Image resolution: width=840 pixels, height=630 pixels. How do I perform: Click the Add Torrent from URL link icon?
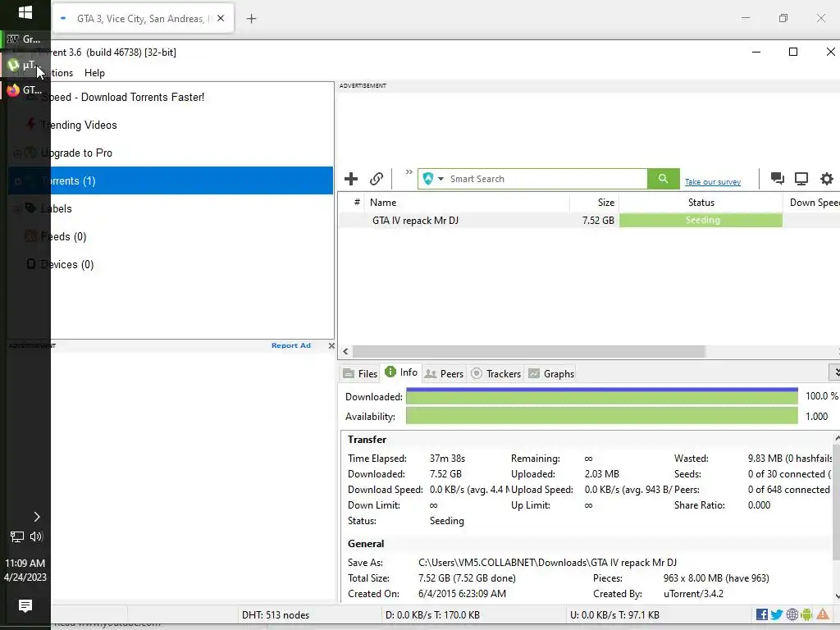377,179
